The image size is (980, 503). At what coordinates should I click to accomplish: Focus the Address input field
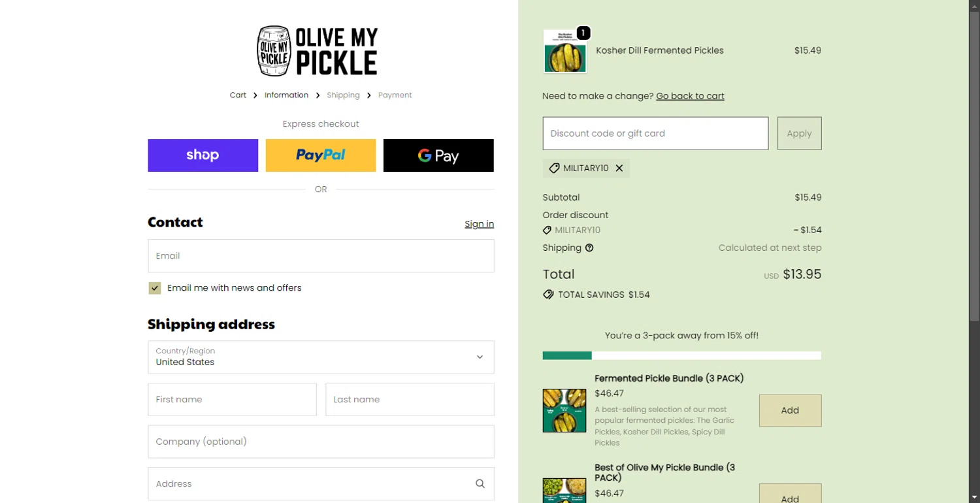321,484
